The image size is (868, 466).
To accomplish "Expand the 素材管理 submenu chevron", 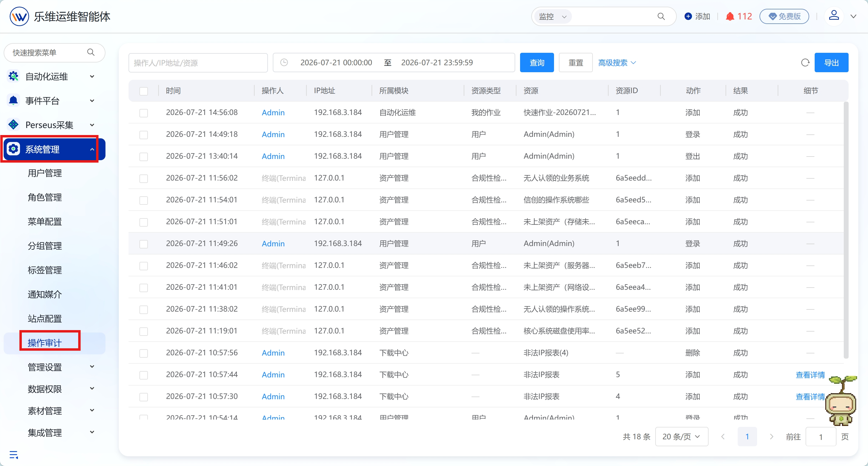I will pos(92,410).
